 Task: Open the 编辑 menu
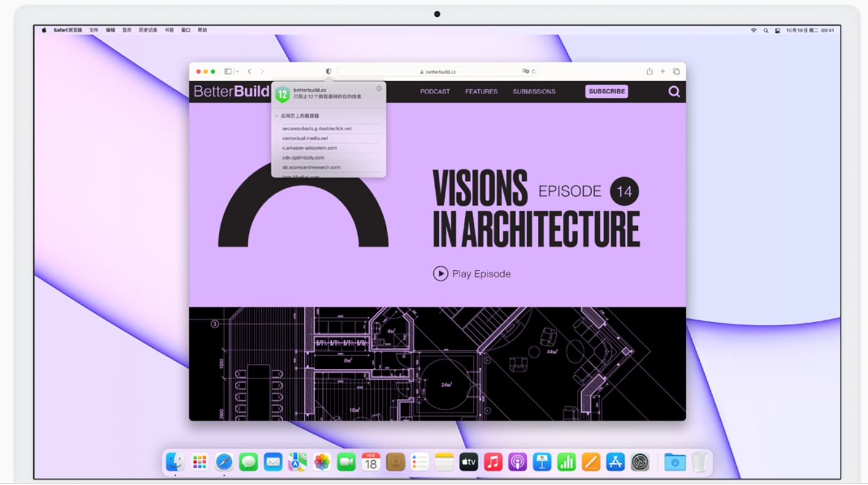pos(110,30)
